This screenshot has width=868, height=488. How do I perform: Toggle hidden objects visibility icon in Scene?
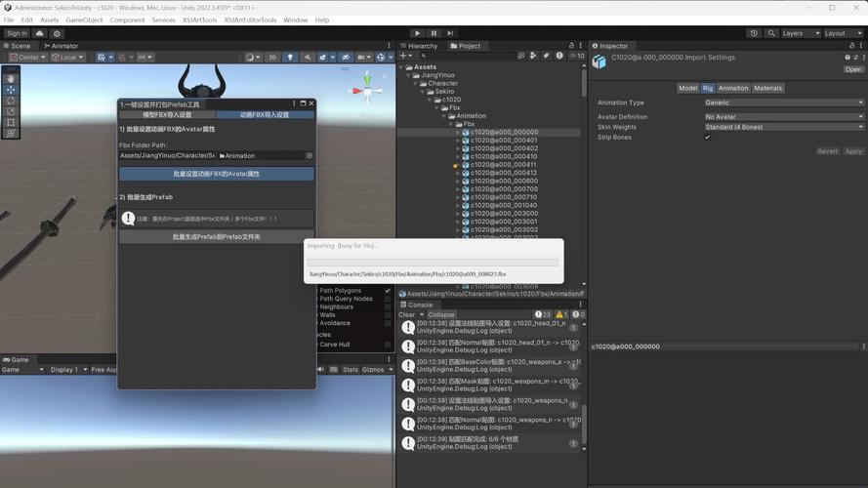coord(346,57)
